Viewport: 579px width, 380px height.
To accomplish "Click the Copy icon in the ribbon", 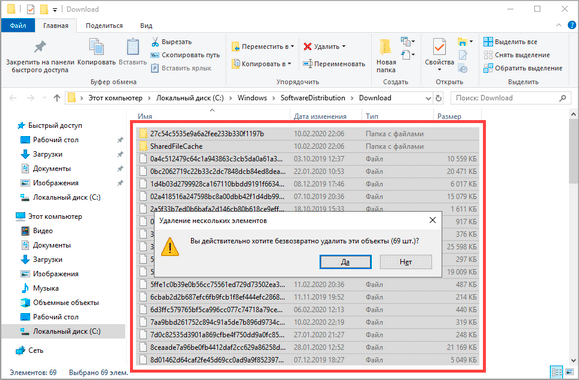I will click(96, 47).
